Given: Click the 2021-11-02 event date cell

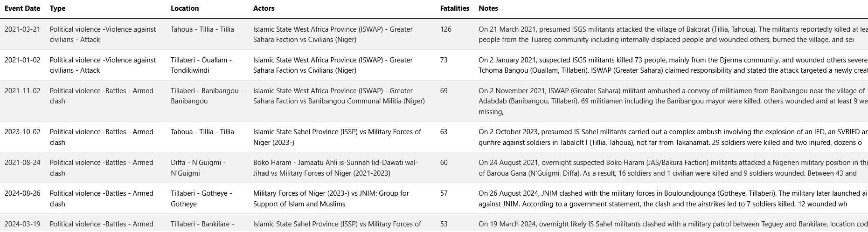Looking at the screenshot, I should click(x=22, y=91).
